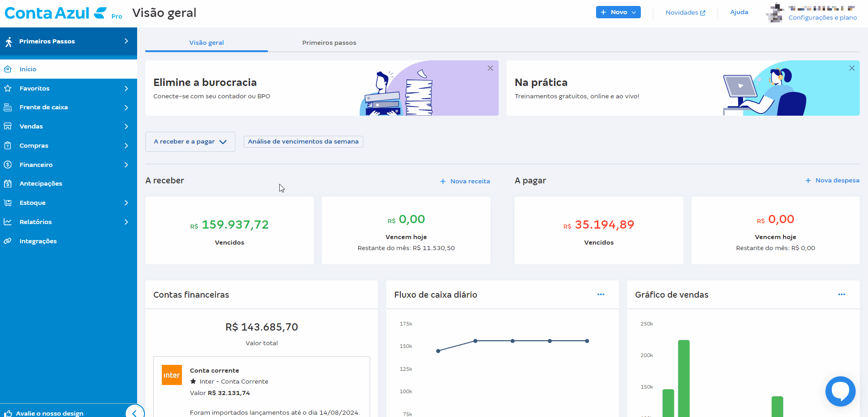Close the Elimine a burocracia banner

click(x=490, y=68)
